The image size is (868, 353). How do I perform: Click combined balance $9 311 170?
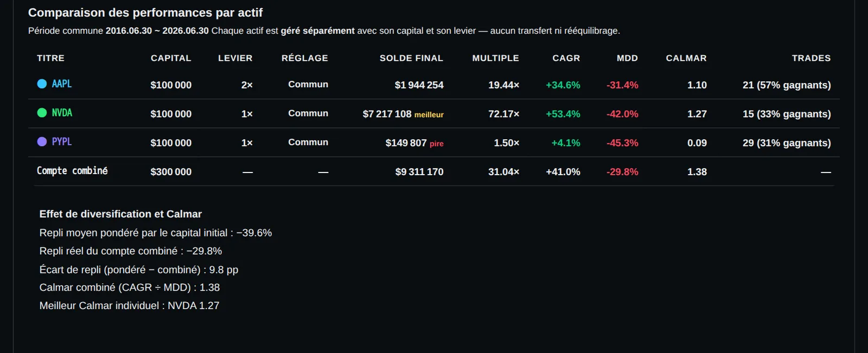[419, 172]
